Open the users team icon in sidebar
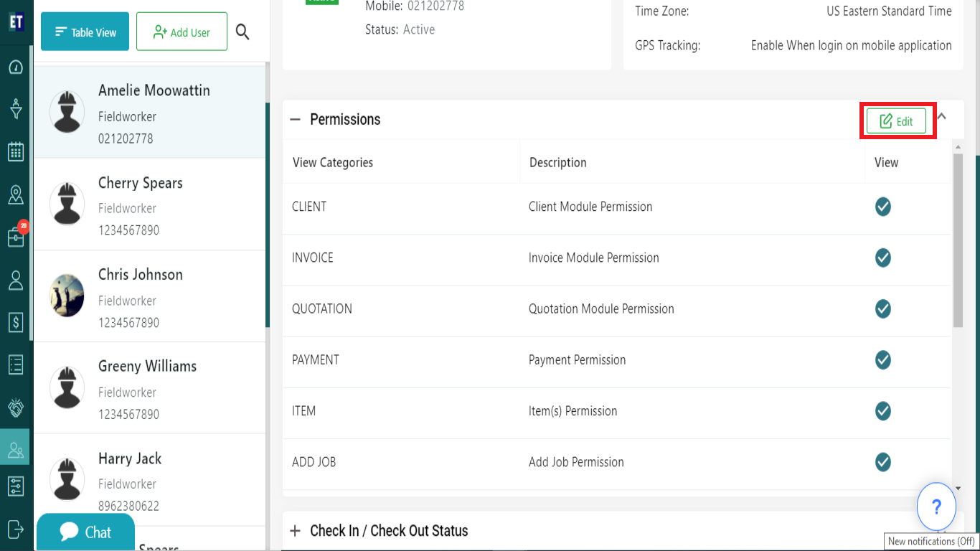980x551 pixels. 16,450
